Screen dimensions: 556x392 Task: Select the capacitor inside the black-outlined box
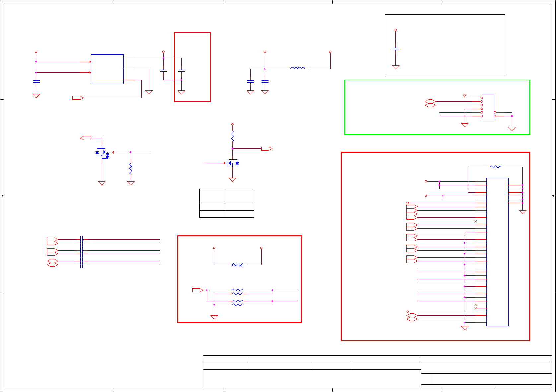(x=395, y=49)
